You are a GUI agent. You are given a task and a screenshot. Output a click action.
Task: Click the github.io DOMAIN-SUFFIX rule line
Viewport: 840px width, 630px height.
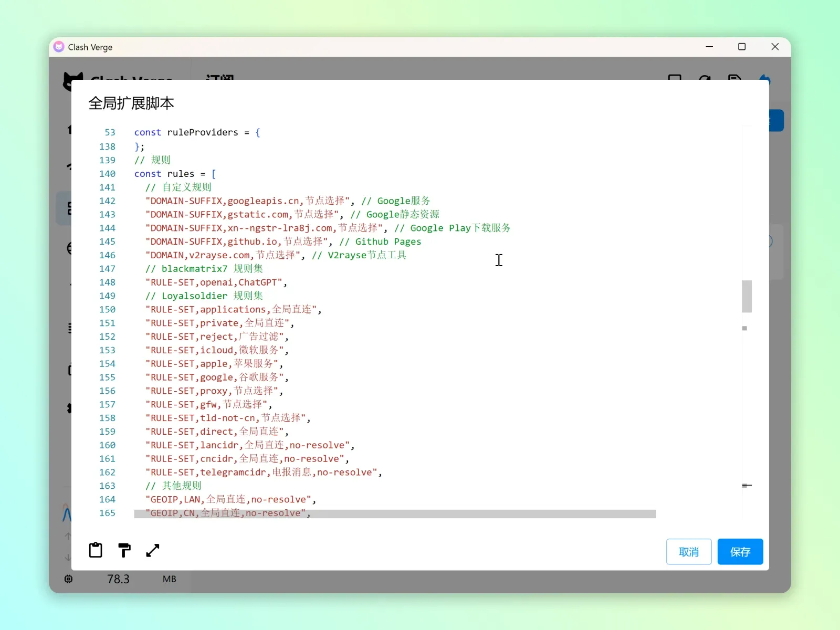(x=283, y=241)
